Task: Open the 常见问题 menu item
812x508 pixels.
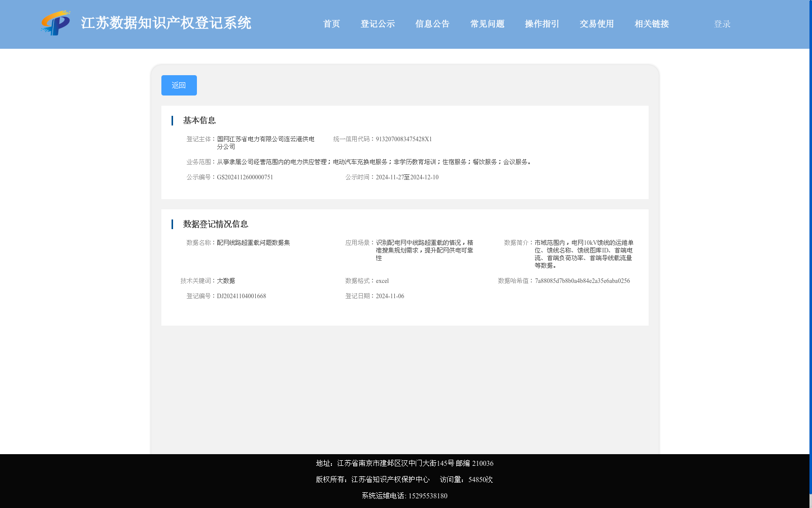Action: tap(487, 24)
